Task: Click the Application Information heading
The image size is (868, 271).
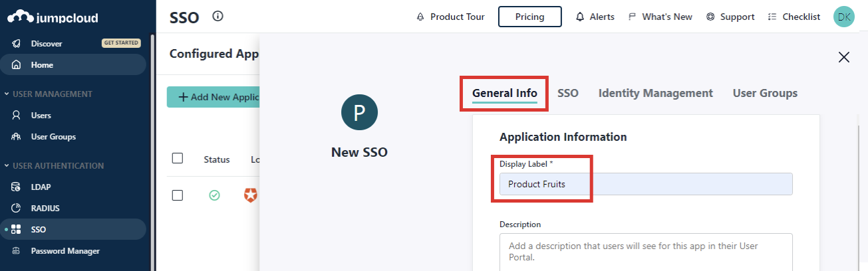Action: coord(563,137)
